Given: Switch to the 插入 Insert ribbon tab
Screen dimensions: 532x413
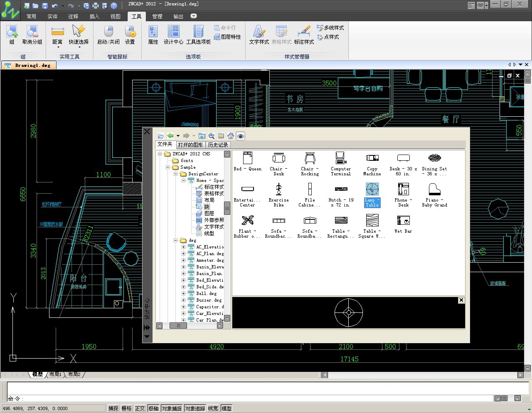Looking at the screenshot, I should [x=94, y=16].
